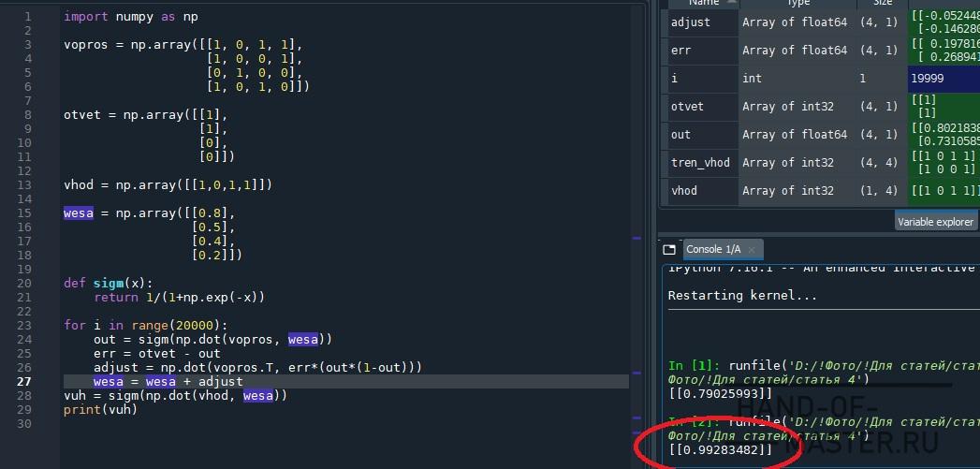This screenshot has width=980, height=469.
Task: Click the value 19999 of variable i
Action: [927, 79]
